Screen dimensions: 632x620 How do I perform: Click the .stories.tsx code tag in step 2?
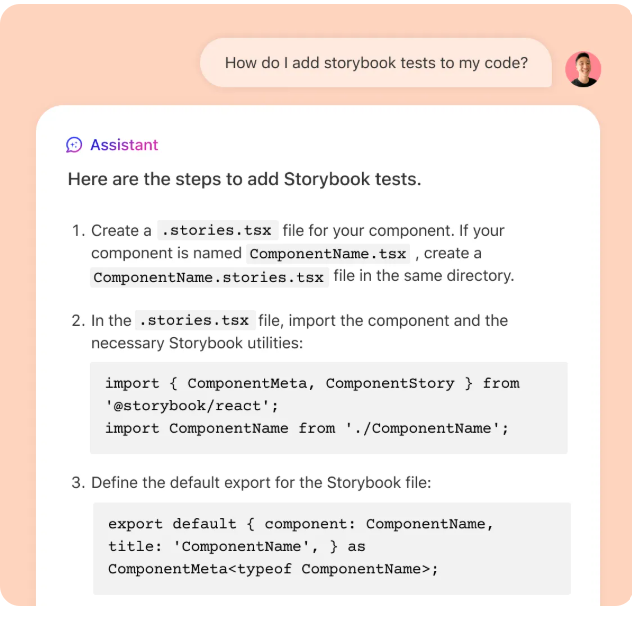(195, 321)
